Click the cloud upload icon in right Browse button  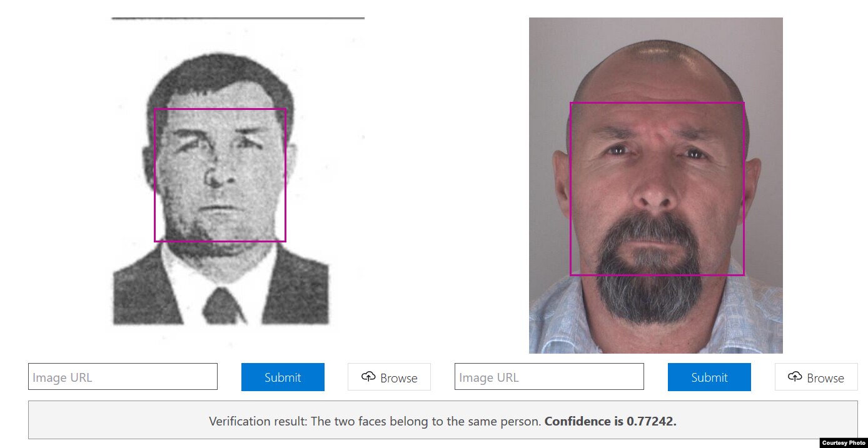tap(795, 376)
